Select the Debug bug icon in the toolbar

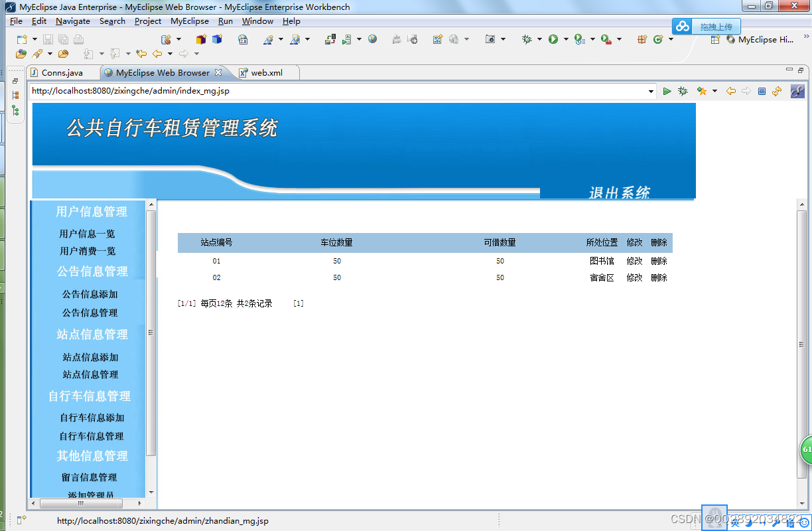click(527, 38)
